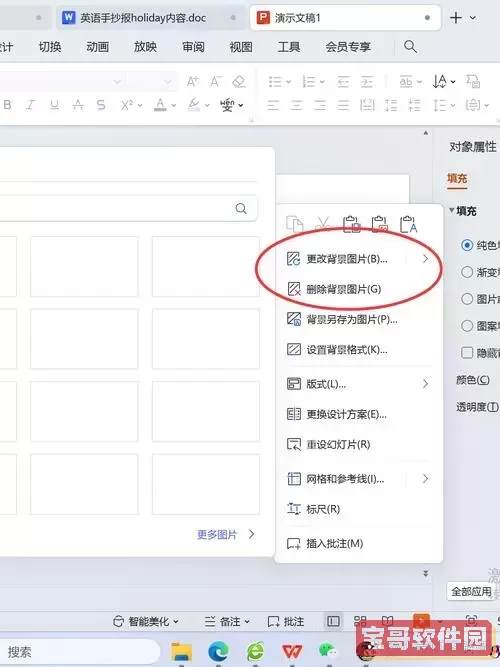Click the decrease font size icon
This screenshot has height=667, width=500.
(216, 81)
